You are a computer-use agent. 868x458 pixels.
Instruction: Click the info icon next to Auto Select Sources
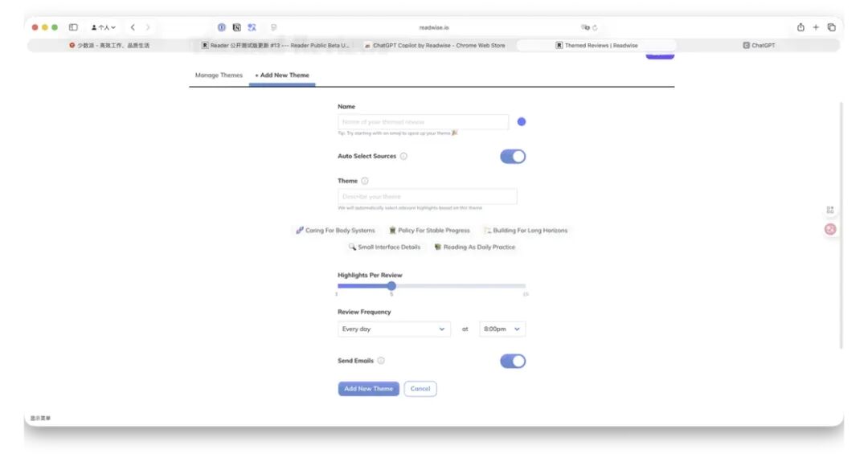[403, 156]
